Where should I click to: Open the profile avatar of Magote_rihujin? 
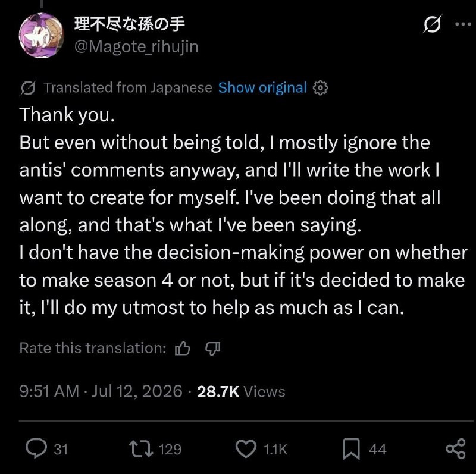point(41,35)
